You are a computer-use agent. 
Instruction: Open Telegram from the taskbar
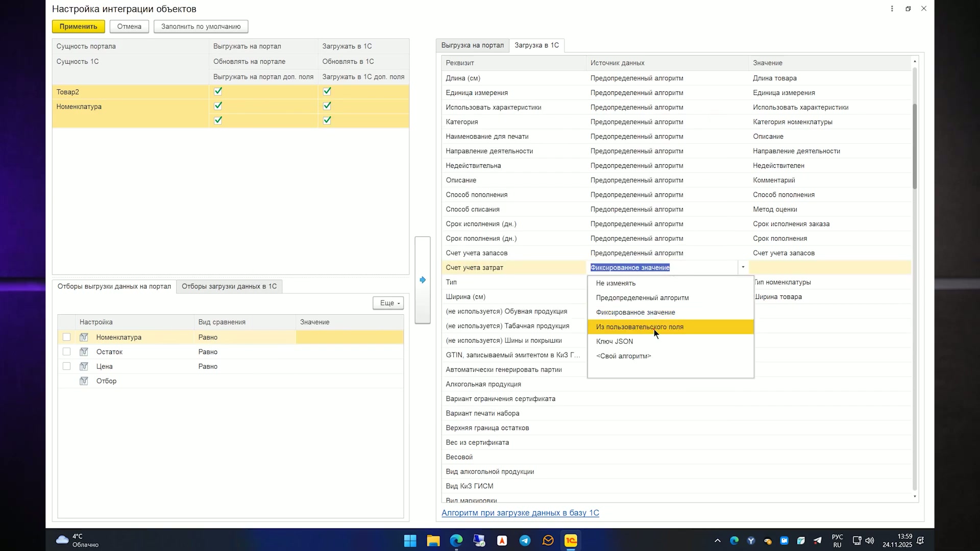click(525, 541)
